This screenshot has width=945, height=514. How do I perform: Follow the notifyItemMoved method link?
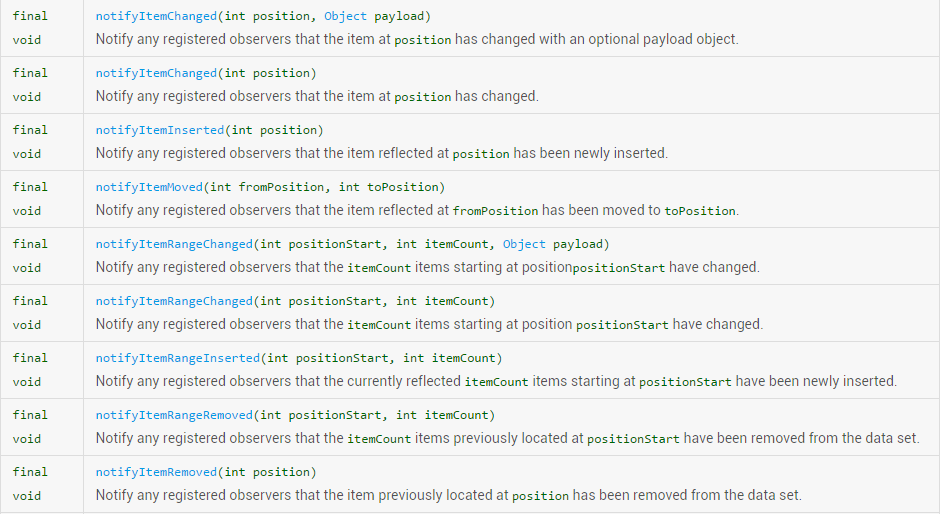point(153,188)
